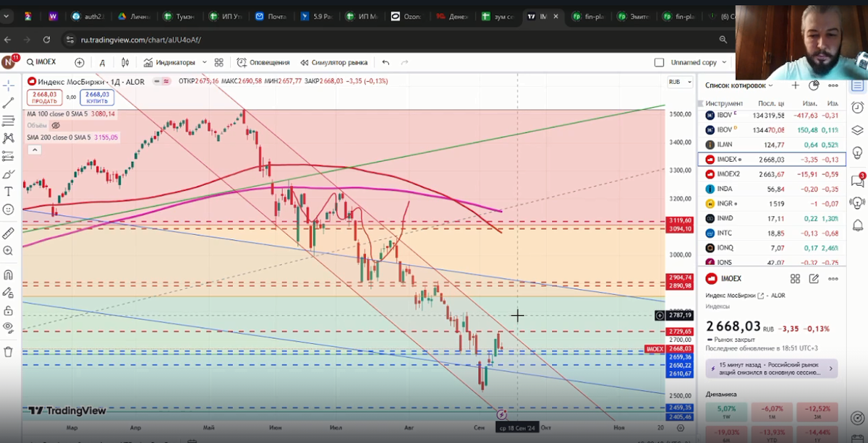Open the emoji icons tool
868x443 pixels.
click(9, 210)
